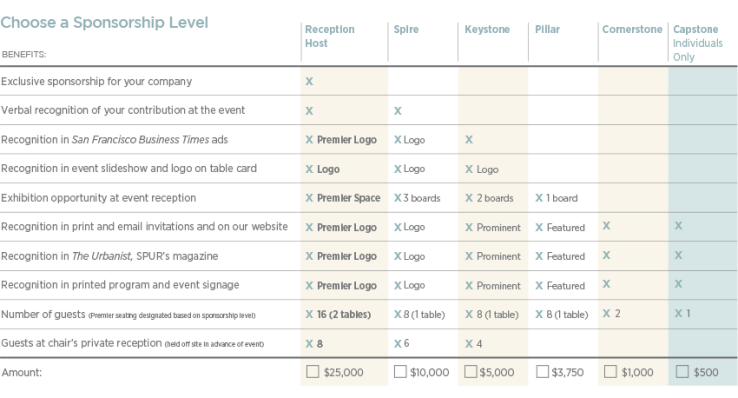Check the $10,000 Spire amount box

(x=400, y=372)
